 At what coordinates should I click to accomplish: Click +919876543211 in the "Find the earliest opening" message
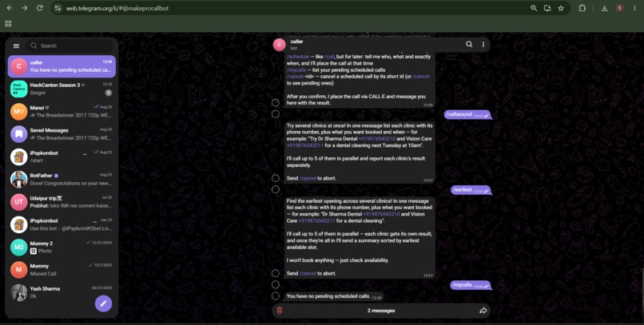click(316, 220)
